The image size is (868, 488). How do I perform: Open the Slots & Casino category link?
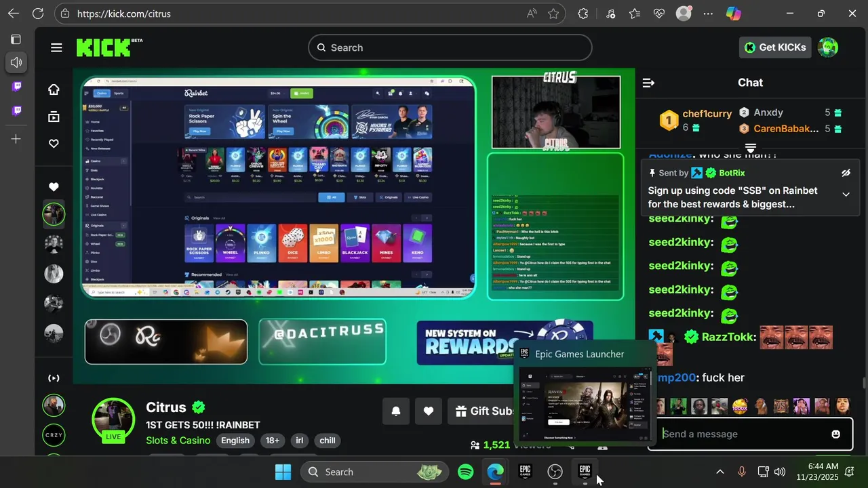pos(178,441)
